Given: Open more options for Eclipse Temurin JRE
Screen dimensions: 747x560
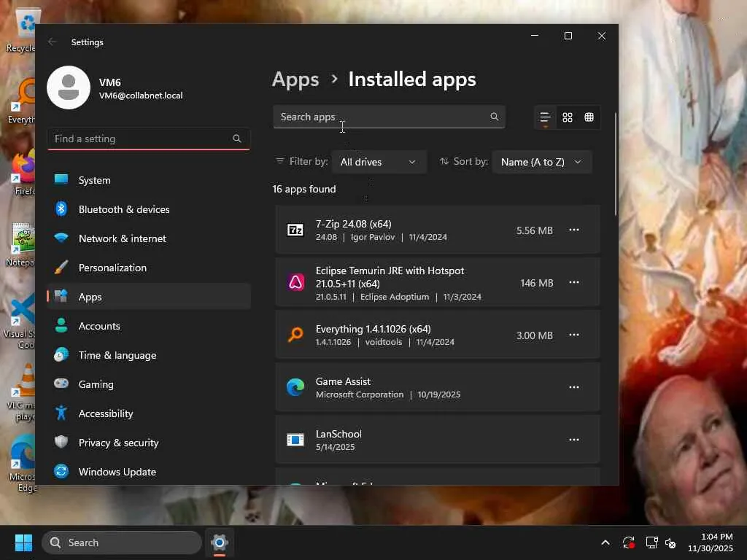Looking at the screenshot, I should pyautogui.click(x=574, y=282).
